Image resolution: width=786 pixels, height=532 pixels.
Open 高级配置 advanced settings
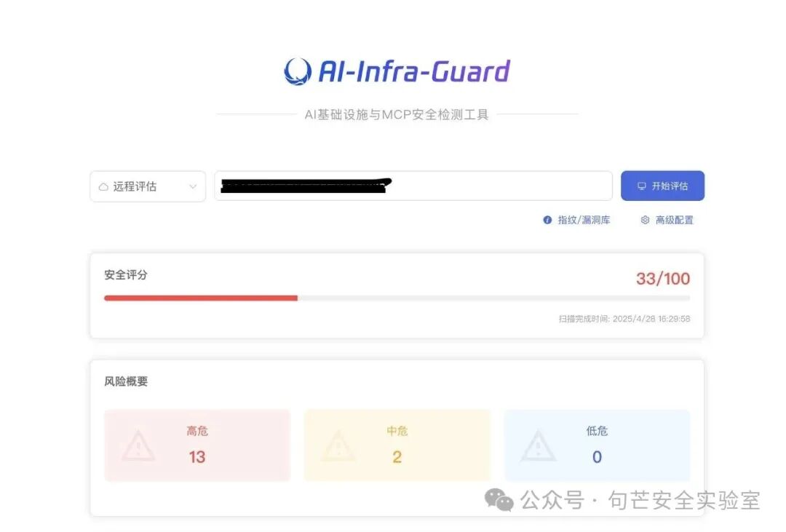(x=674, y=220)
